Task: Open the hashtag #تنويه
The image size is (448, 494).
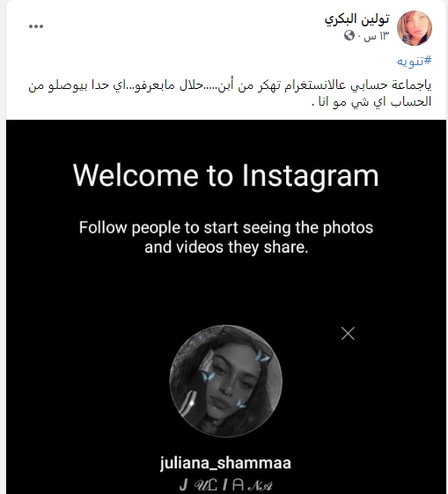Action: click(x=414, y=61)
